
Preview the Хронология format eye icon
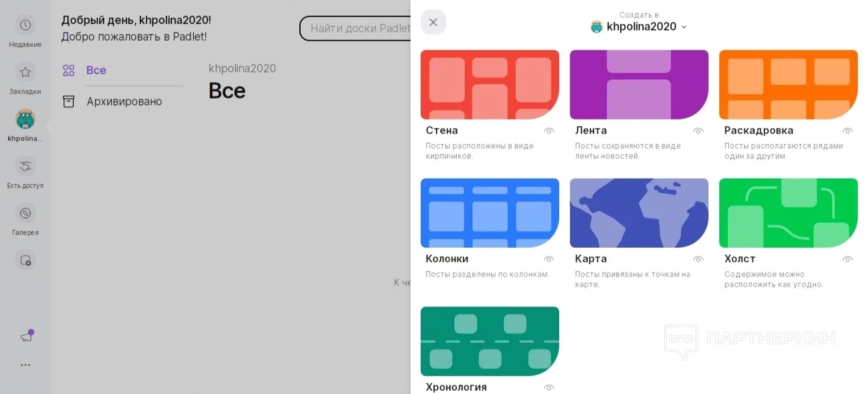tap(549, 388)
